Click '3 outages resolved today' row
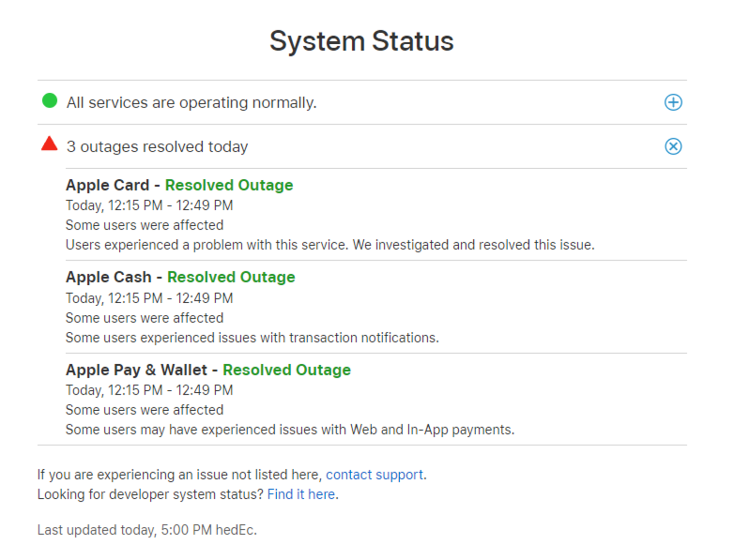734x560 pixels. pos(362,147)
